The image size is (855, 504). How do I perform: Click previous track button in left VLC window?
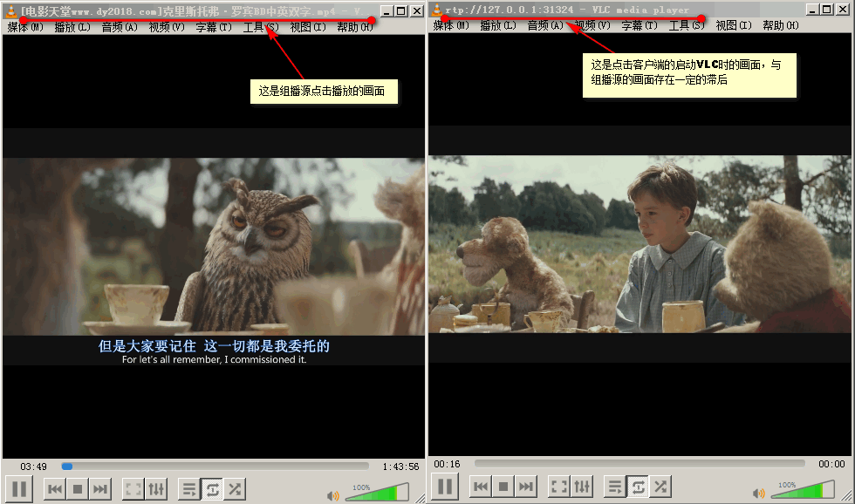(x=54, y=489)
